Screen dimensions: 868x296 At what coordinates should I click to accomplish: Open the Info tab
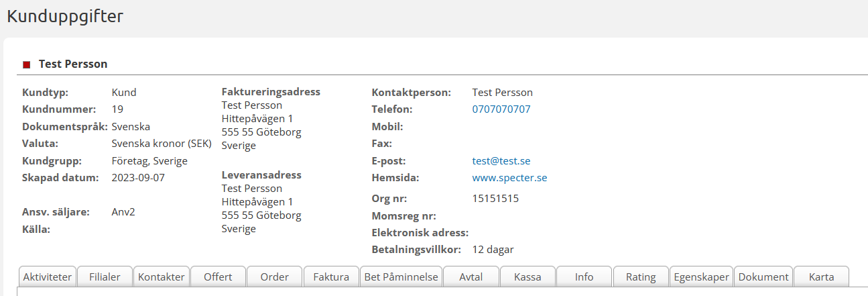584,277
